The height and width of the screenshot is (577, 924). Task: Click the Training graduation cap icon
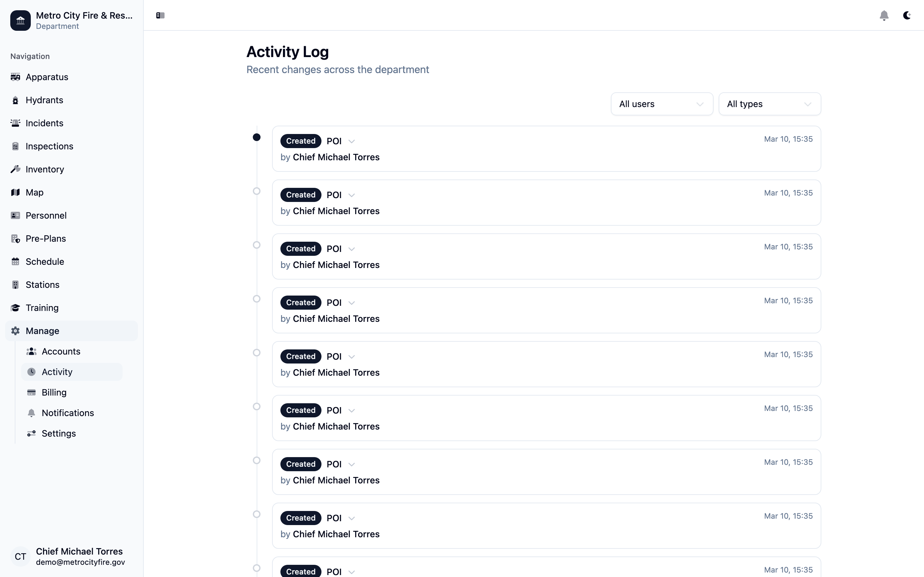(x=15, y=308)
